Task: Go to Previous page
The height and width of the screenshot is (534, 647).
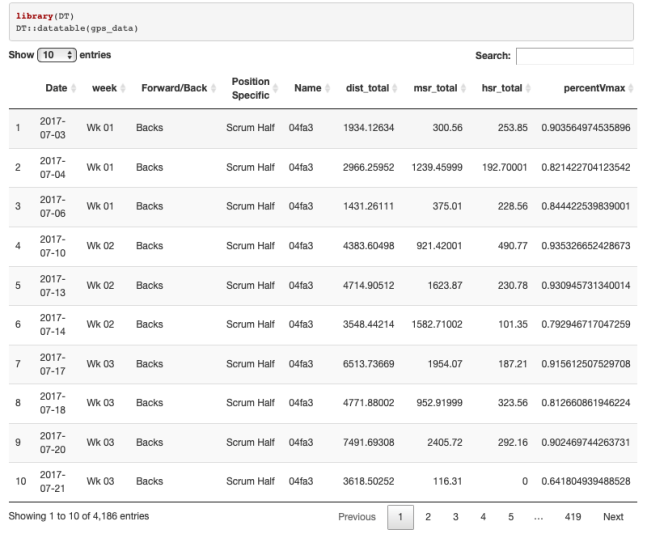Action: tap(357, 517)
